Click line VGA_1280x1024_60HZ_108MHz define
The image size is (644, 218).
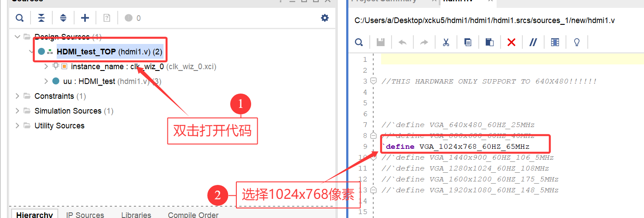point(465,168)
